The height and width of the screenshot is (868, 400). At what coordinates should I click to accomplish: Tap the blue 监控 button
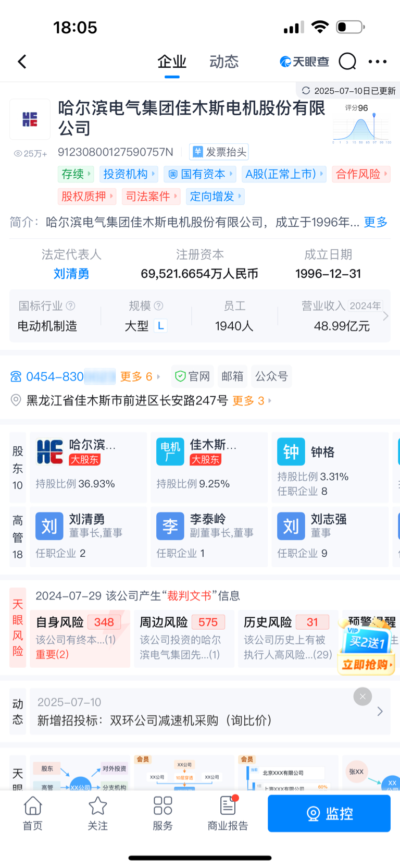pyautogui.click(x=329, y=813)
